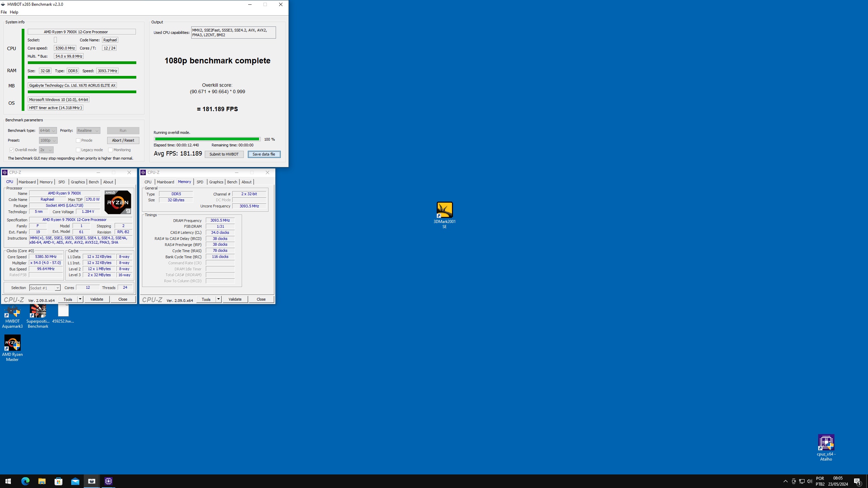
Task: Click the taskbar clock and date
Action: [838, 481]
